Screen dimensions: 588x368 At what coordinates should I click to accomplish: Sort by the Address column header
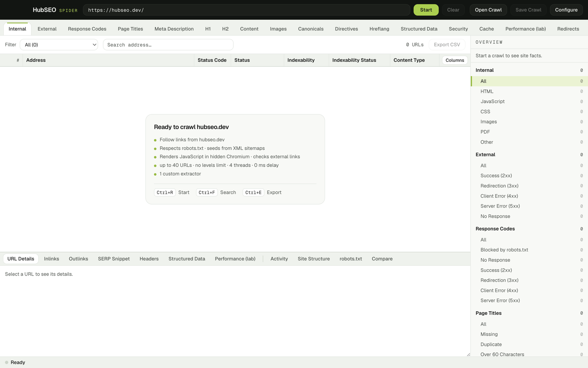pos(108,60)
